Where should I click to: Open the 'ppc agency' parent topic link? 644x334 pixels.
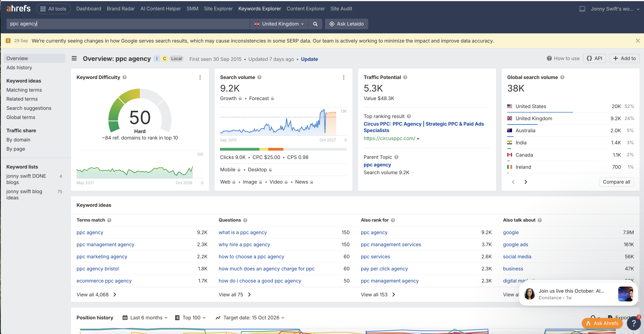click(377, 165)
